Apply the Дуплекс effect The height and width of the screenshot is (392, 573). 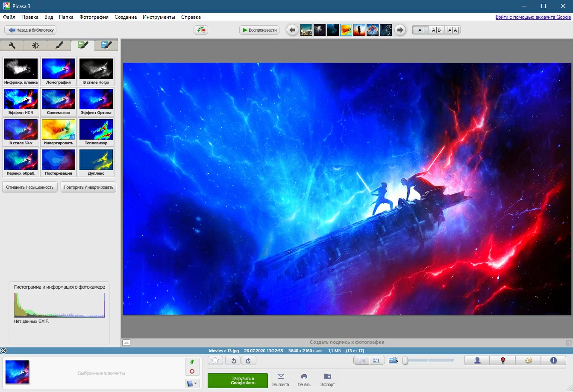click(x=96, y=162)
